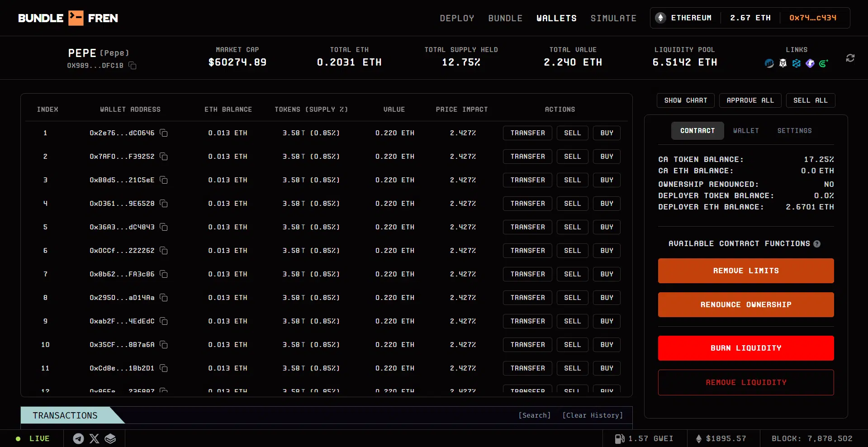Open the X (Twitter) icon in the footer
This screenshot has height=447, width=868.
pyautogui.click(x=94, y=438)
